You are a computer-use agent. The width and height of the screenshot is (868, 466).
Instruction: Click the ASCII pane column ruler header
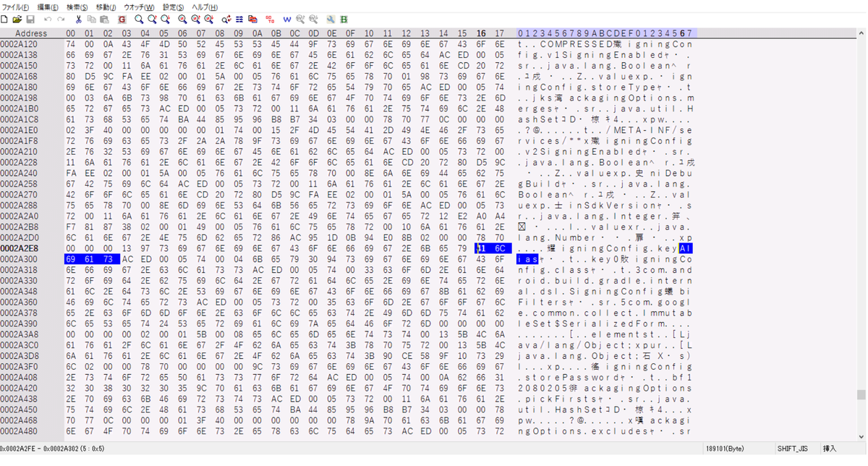pyautogui.click(x=607, y=33)
